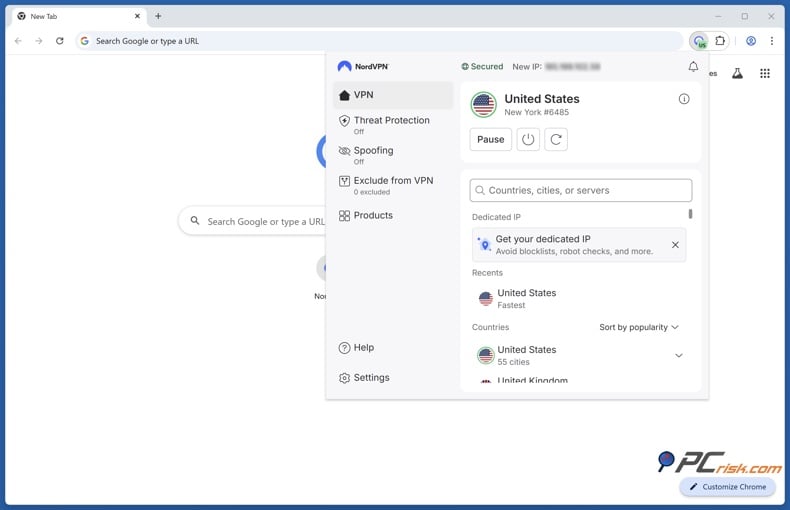Click the NordVPN extension icon in toolbar
This screenshot has height=510, width=790.
click(699, 41)
